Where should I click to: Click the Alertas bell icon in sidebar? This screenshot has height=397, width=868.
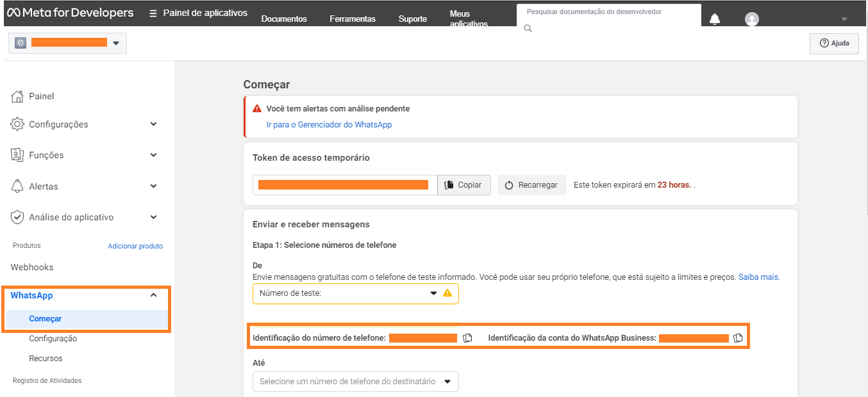(x=17, y=186)
